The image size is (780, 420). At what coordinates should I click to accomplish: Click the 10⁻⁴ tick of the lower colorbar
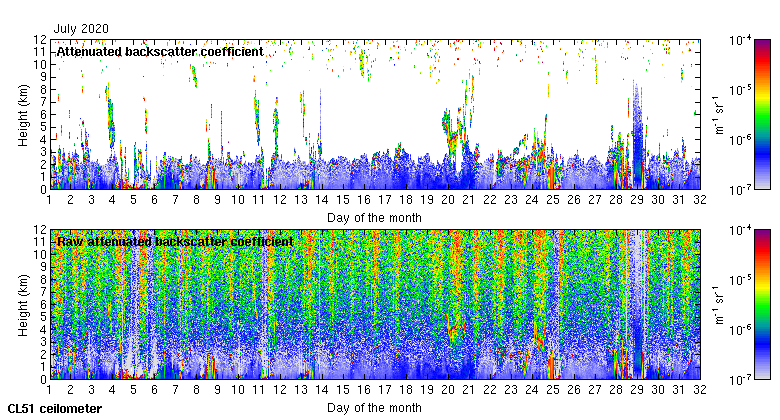click(x=740, y=230)
